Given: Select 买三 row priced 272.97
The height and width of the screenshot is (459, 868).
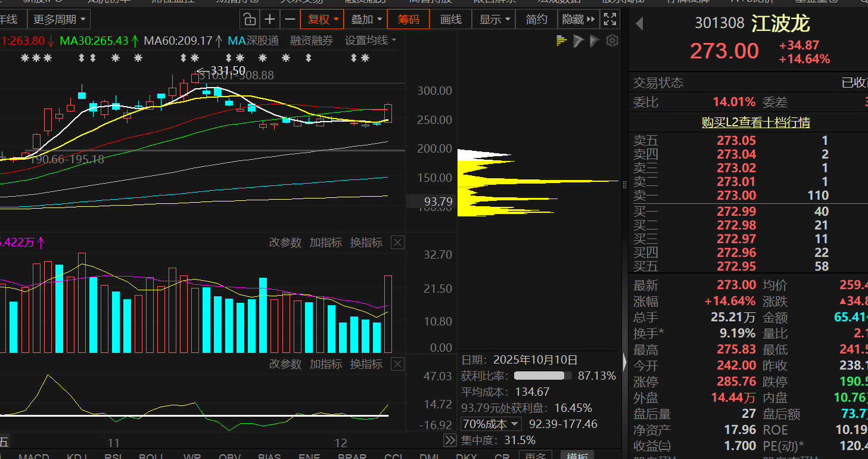Looking at the screenshot, I should point(748,239).
